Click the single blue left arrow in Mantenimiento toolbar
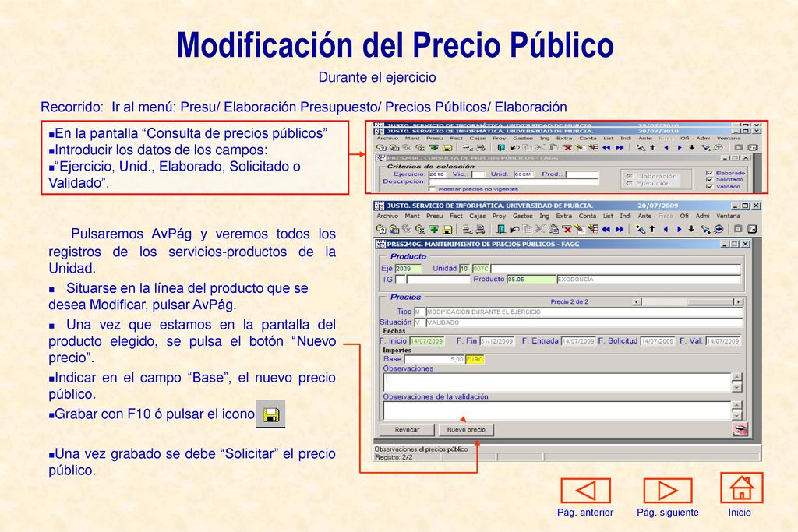798x532 pixels. 666,229
